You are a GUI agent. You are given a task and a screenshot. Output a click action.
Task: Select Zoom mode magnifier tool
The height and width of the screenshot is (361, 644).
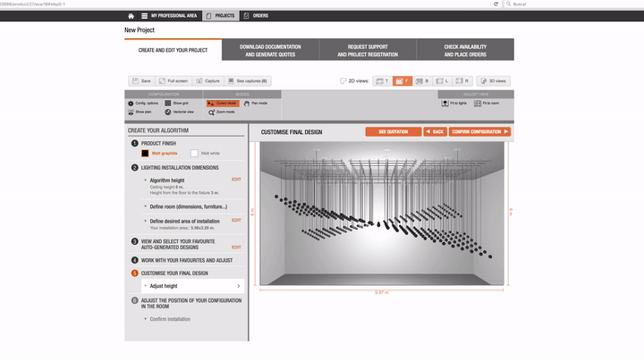click(x=211, y=113)
